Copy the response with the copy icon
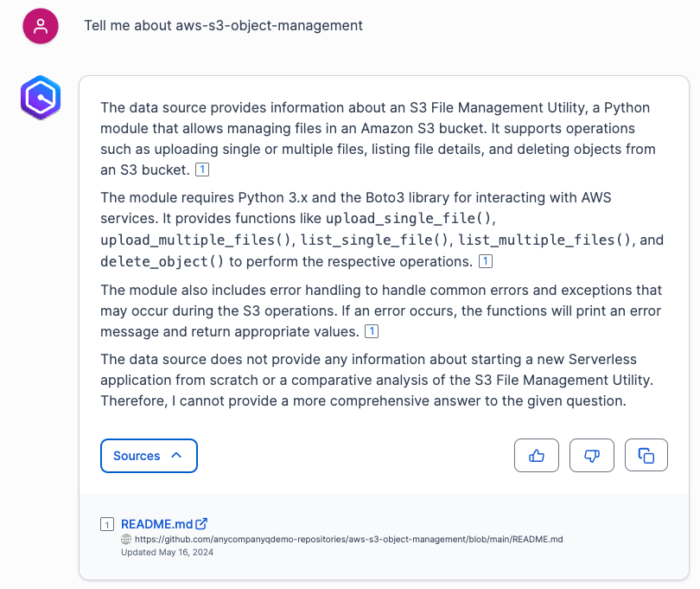Image resolution: width=700 pixels, height=589 pixels. pos(646,456)
